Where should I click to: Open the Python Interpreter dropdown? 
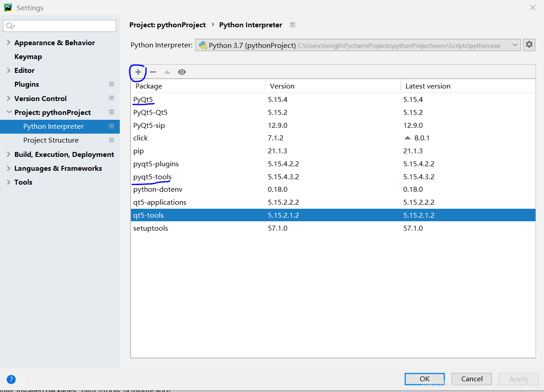coord(515,45)
